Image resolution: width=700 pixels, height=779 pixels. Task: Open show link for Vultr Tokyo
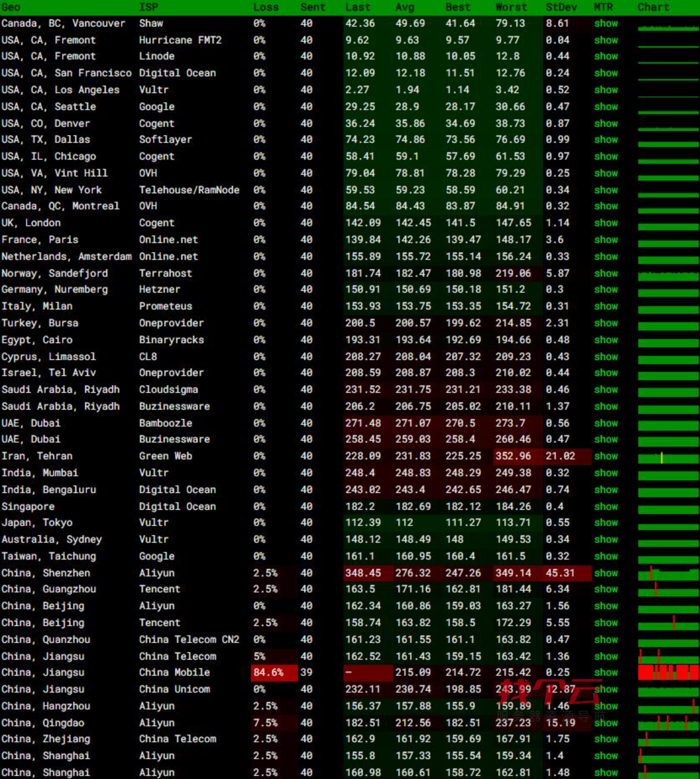[606, 523]
